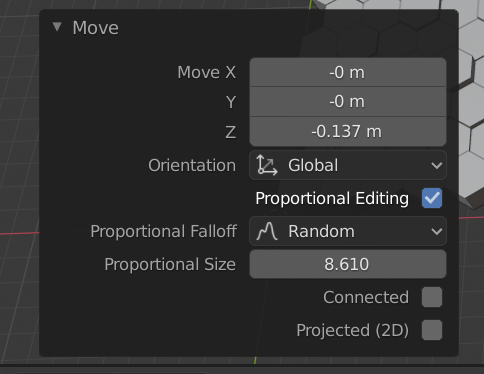Click the Move panel title
Viewport: 484px width, 374px height.
point(96,28)
